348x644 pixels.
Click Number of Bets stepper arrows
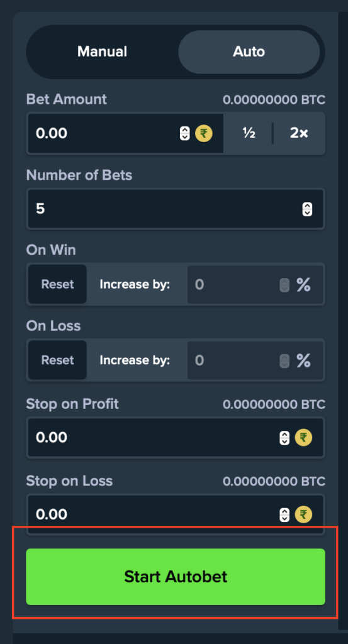click(307, 209)
